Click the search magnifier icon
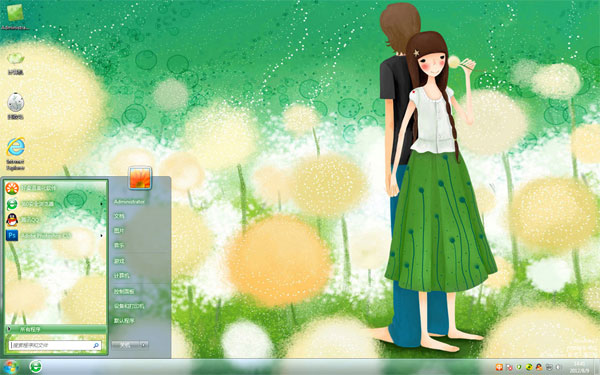Viewport: 600px width, 375px height. (96, 345)
